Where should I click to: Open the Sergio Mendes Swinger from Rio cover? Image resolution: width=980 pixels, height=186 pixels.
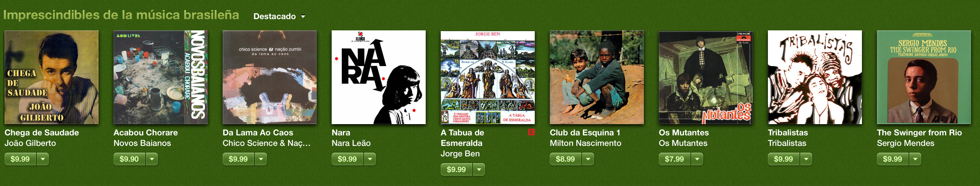pyautogui.click(x=924, y=77)
